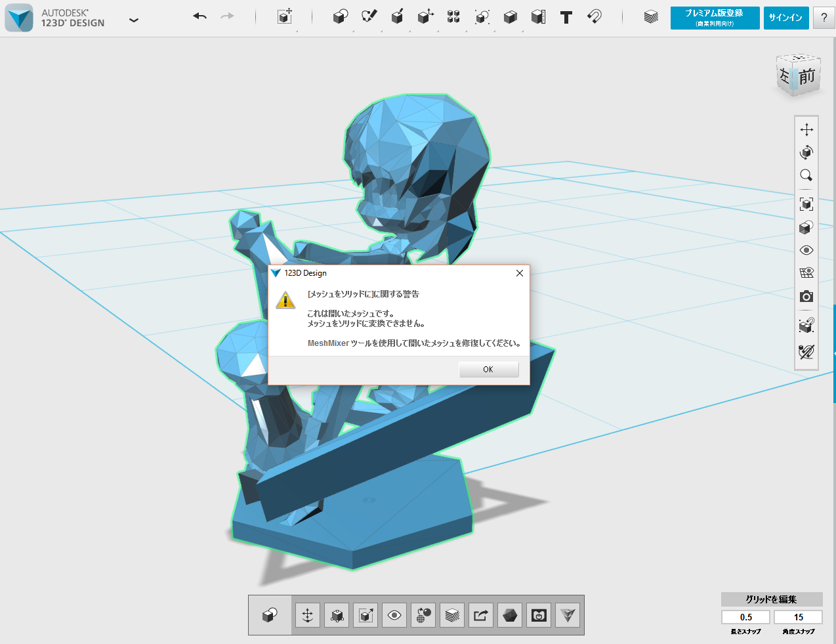Image resolution: width=836 pixels, height=644 pixels.
Task: Click the sphere and wireframe globe icon
Action: 423,615
